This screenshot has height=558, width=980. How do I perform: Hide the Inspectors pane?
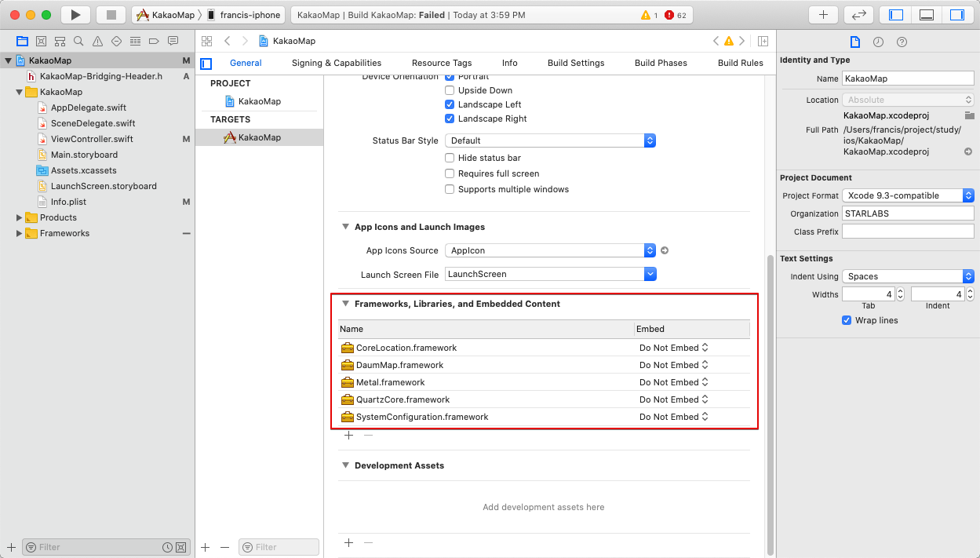click(956, 15)
